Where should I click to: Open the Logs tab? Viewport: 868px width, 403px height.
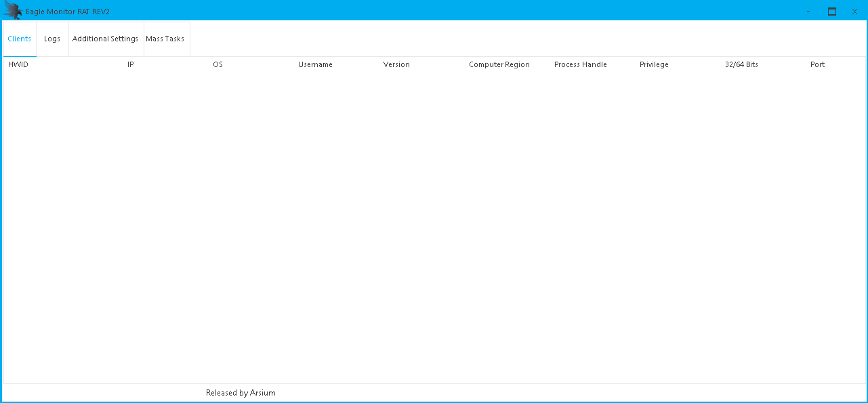pyautogui.click(x=52, y=39)
